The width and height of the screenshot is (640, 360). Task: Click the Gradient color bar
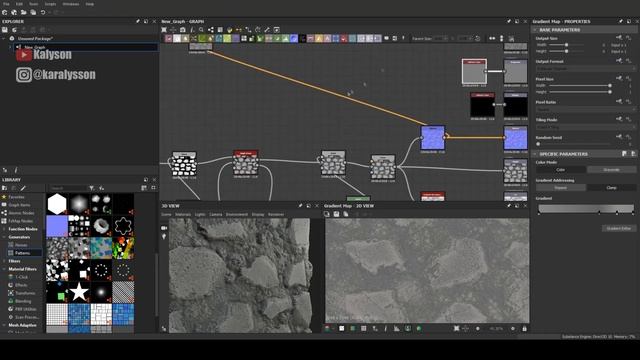click(586, 209)
